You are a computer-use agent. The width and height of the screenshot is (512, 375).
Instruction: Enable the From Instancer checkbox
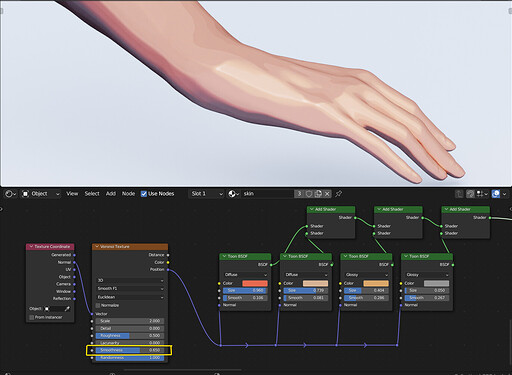pyautogui.click(x=32, y=317)
